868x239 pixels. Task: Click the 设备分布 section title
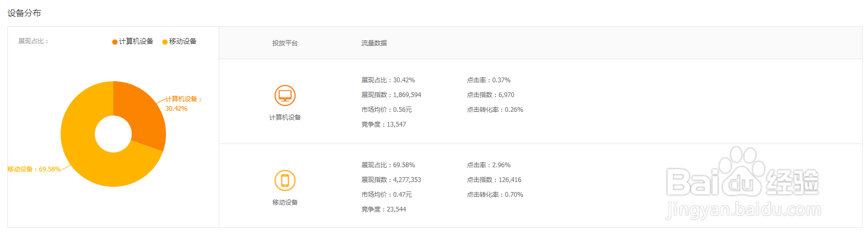(24, 13)
